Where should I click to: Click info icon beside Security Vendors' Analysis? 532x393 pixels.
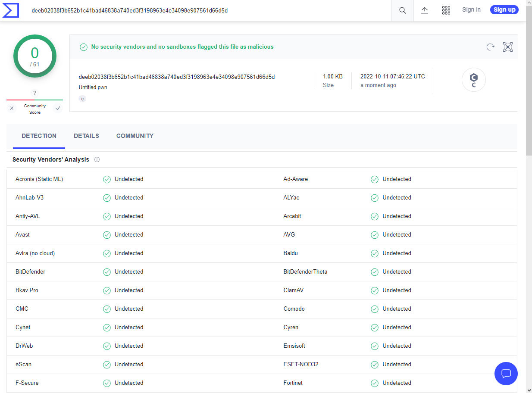(x=97, y=159)
